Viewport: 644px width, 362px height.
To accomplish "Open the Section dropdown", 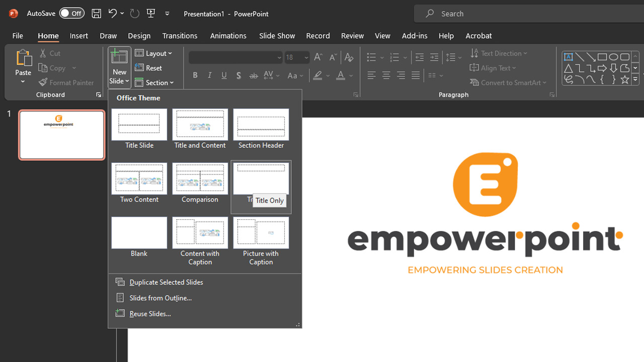I will pyautogui.click(x=154, y=82).
